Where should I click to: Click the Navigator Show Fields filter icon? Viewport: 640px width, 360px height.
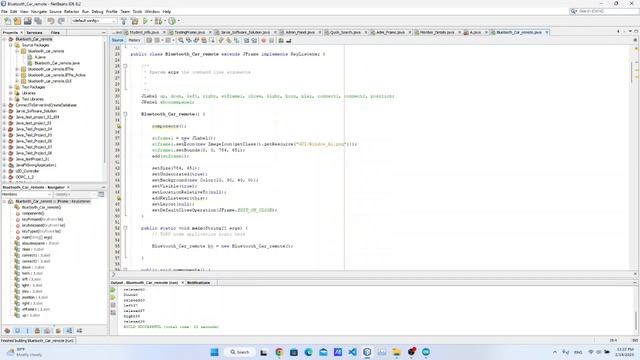tap(18, 331)
